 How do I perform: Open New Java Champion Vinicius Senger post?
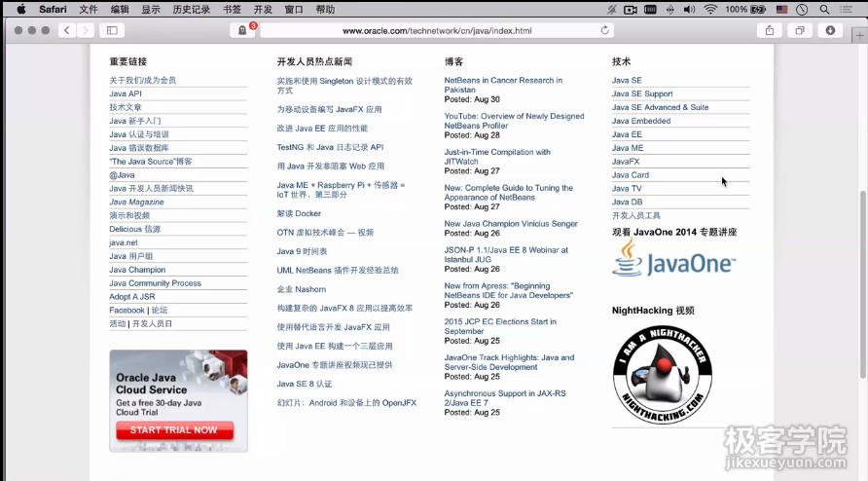click(x=511, y=223)
